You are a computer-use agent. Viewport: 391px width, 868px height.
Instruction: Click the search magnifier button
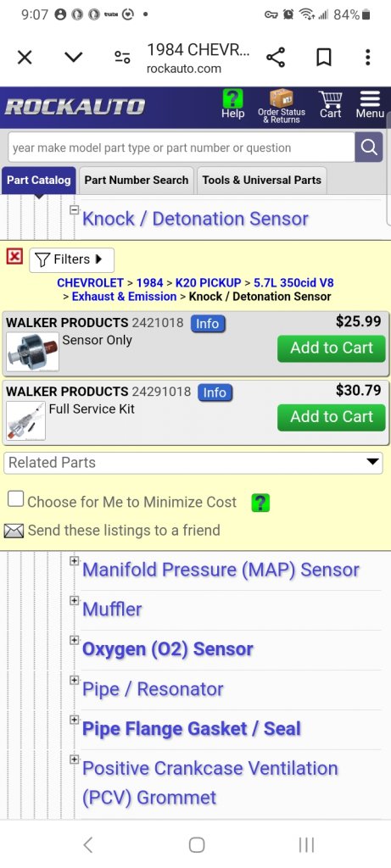(369, 147)
